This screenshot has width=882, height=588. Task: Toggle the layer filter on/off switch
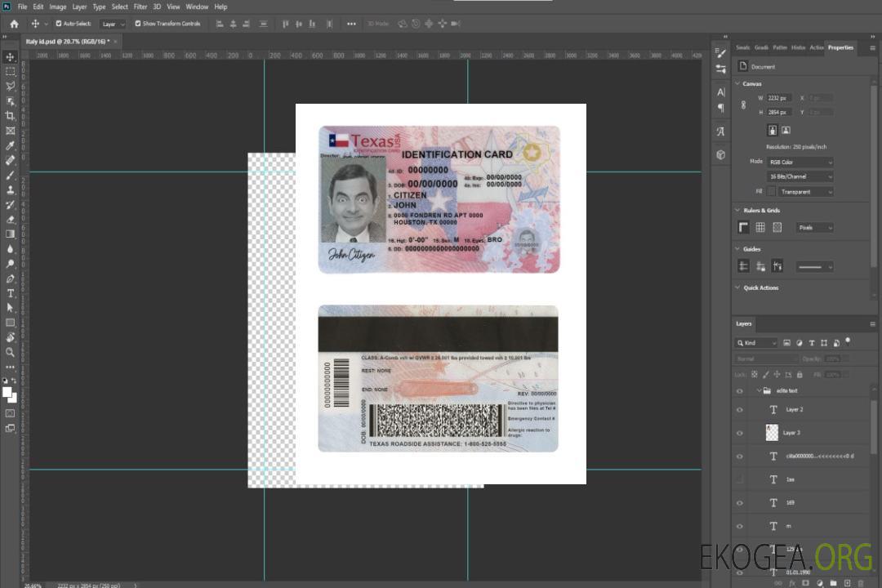click(848, 341)
